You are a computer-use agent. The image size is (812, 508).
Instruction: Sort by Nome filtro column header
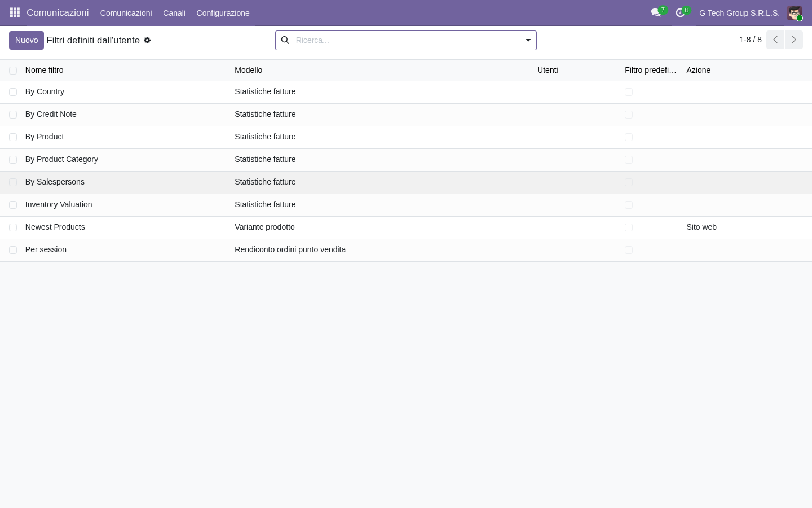coord(44,70)
